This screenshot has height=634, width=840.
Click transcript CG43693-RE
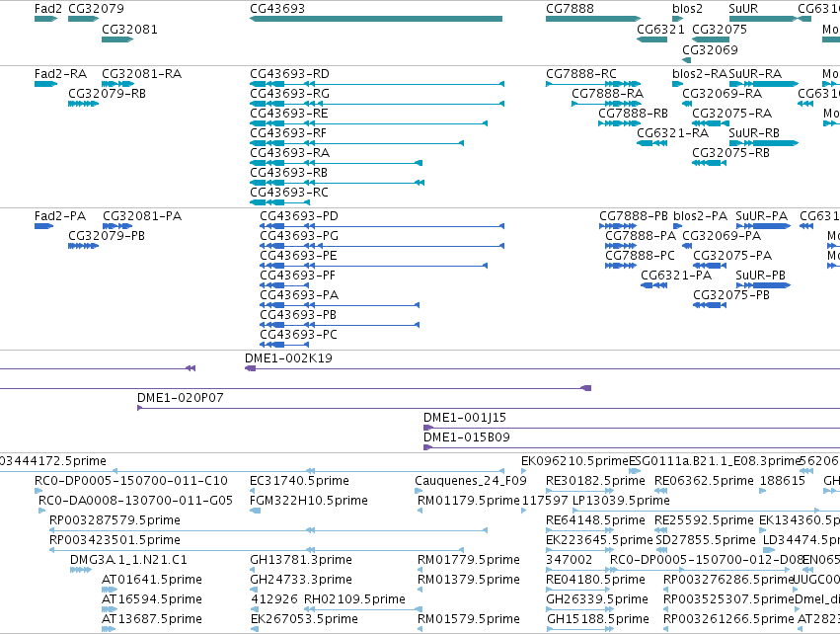click(x=289, y=114)
